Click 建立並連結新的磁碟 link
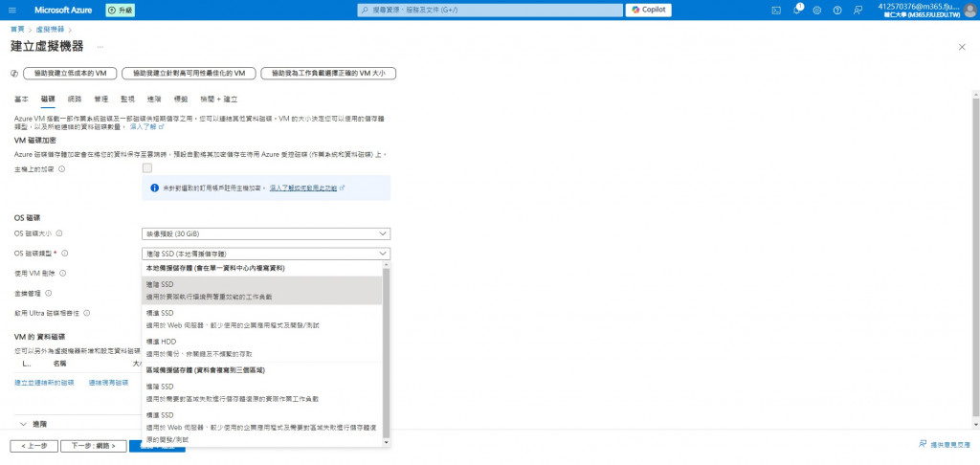 point(44,383)
